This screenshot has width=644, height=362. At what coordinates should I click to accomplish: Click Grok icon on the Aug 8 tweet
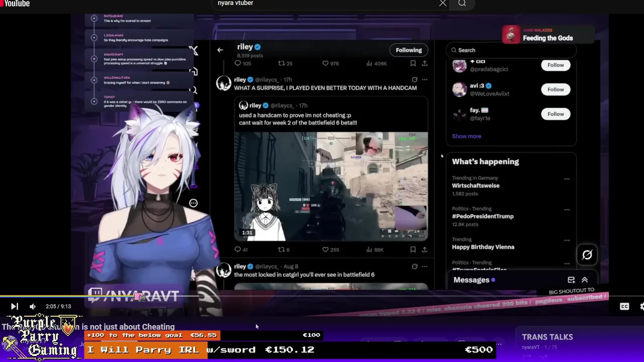tap(415, 266)
